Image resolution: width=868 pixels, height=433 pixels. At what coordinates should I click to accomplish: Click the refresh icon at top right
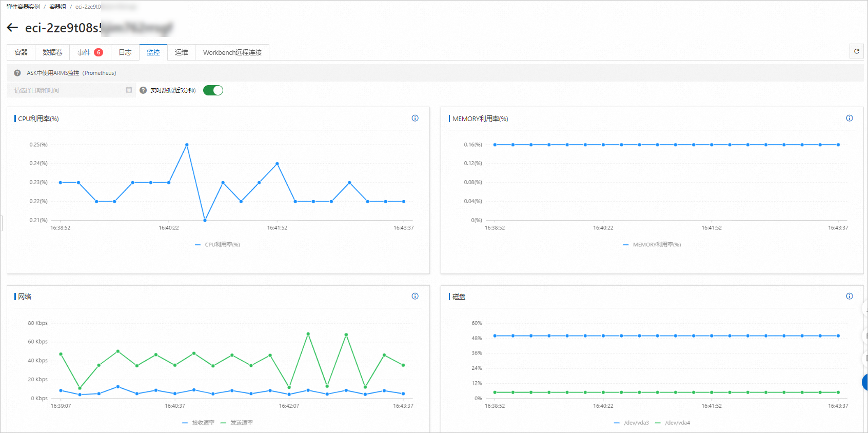856,51
